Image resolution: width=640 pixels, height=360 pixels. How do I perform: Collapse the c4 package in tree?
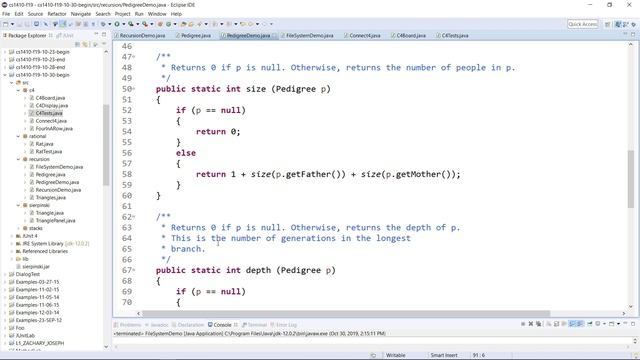click(18, 90)
